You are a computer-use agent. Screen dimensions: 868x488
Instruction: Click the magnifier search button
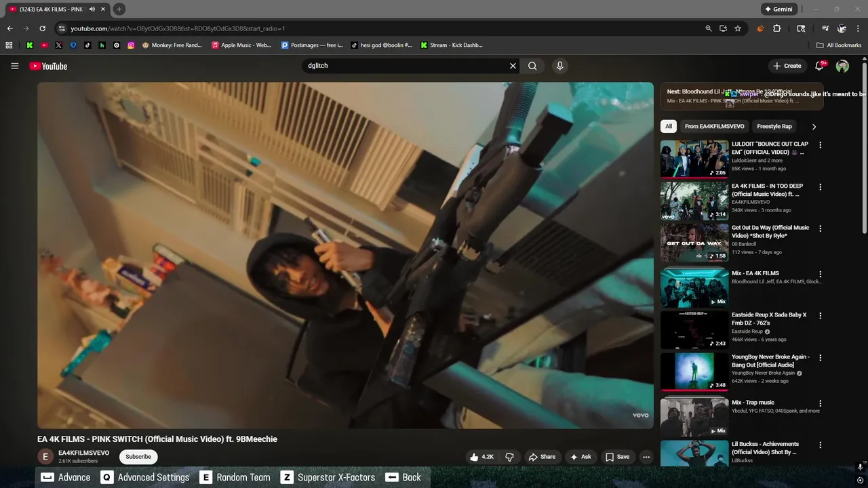point(532,66)
